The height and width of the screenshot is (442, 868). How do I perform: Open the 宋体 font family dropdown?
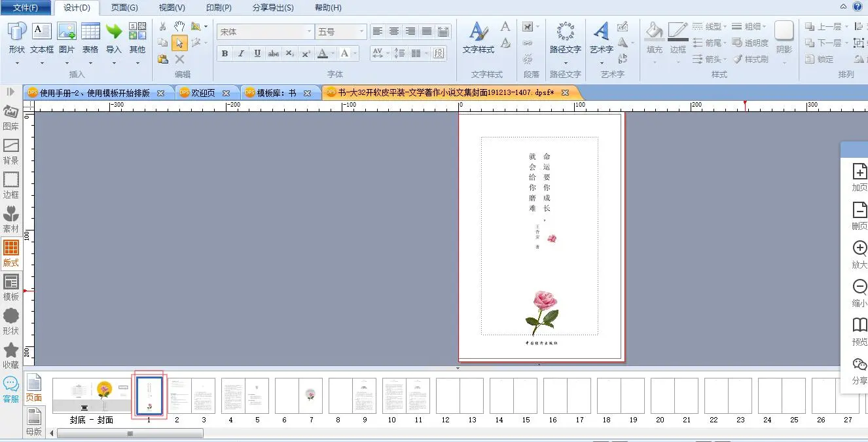click(x=310, y=31)
